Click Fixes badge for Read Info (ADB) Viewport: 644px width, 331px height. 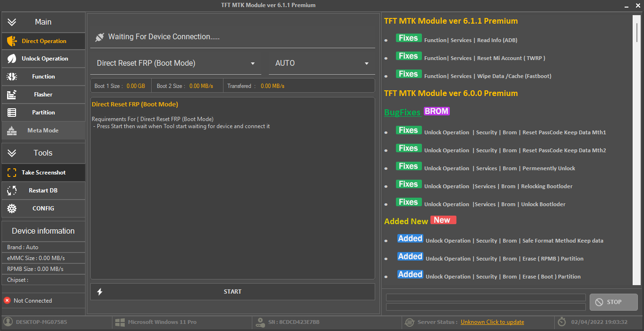click(x=409, y=38)
